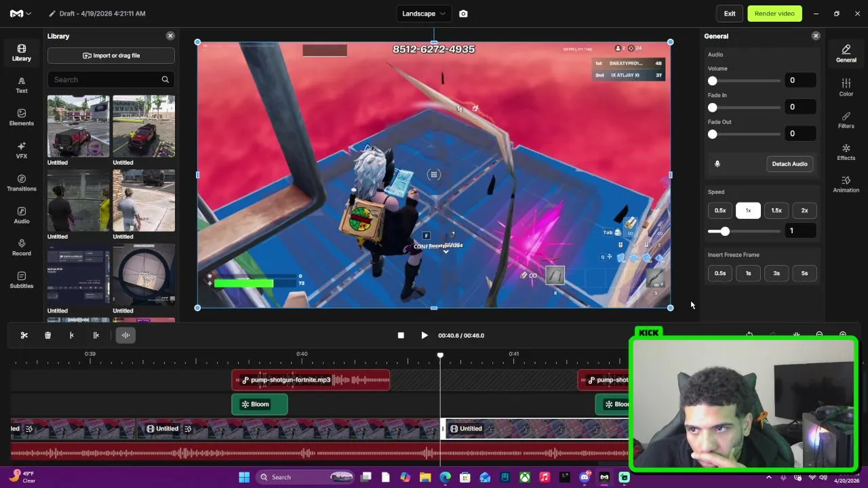Open the Landscape aspect ratio dropdown
The height and width of the screenshot is (488, 868).
(x=424, y=14)
